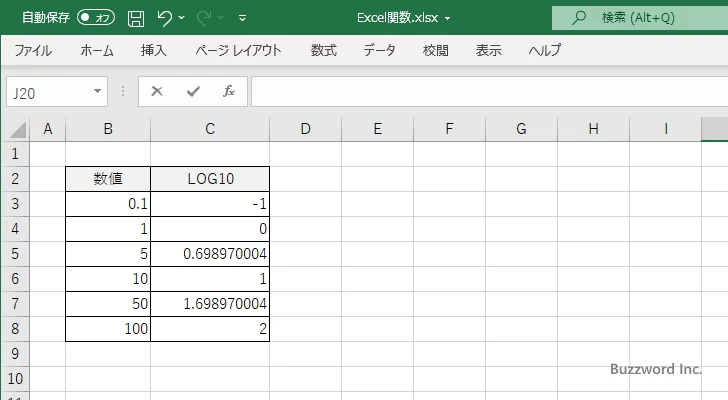Switch to the データ tab
Screen dimensions: 728x400
(x=379, y=50)
